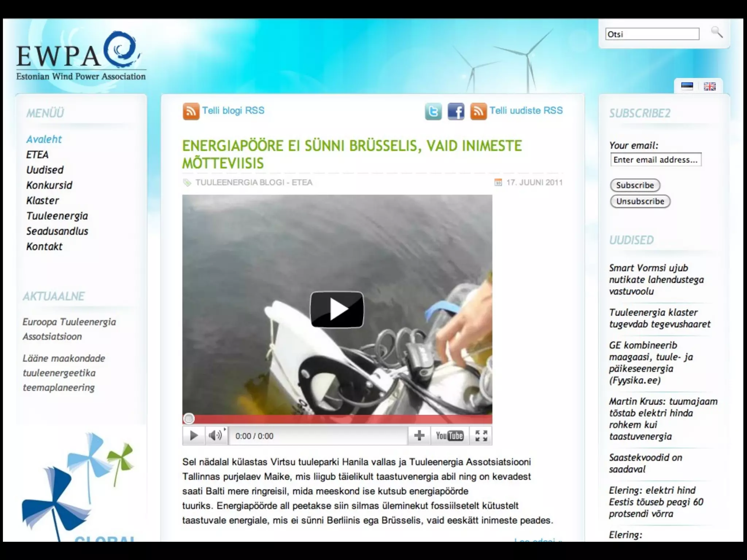Click the Subscribe button

(x=635, y=185)
